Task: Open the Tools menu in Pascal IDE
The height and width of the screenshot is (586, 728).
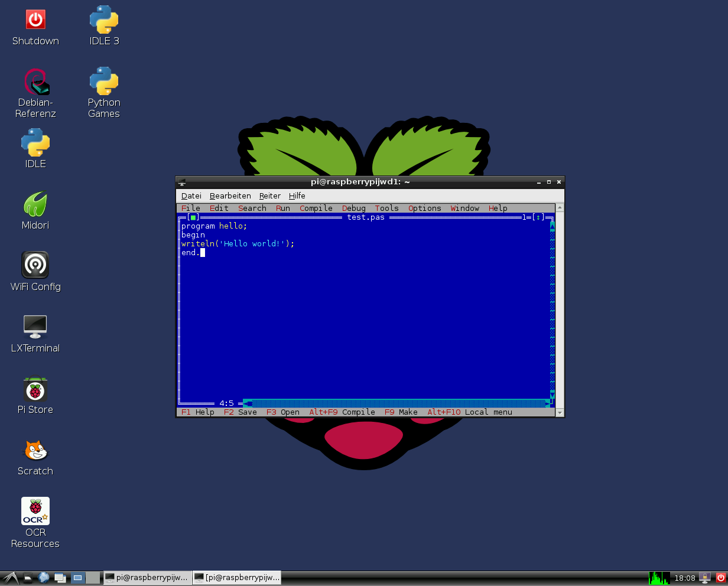Action: click(x=387, y=208)
